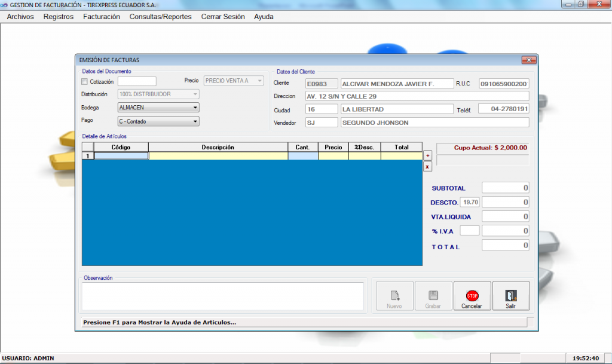Open the Pago C - Contado dropdown

coord(195,121)
